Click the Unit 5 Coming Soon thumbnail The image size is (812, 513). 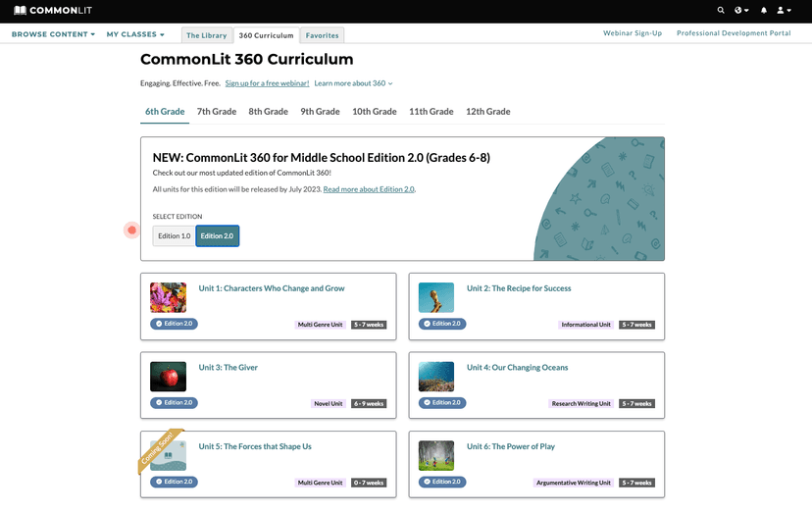(169, 455)
